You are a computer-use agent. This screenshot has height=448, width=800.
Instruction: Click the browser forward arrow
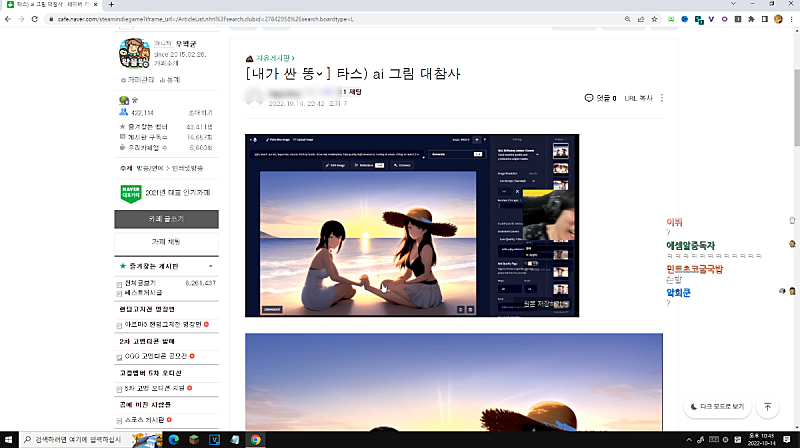[x=21, y=19]
